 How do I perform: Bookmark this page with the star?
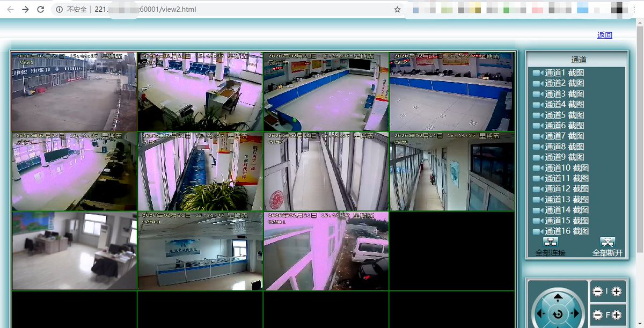tap(397, 9)
